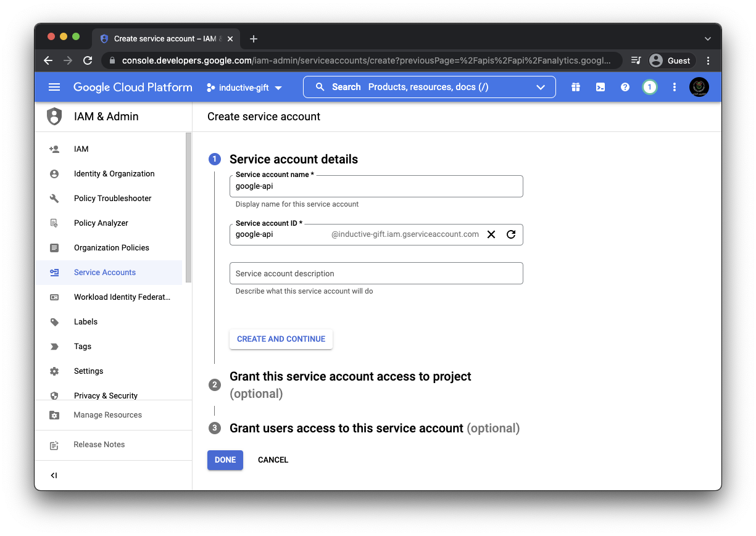This screenshot has height=536, width=756.
Task: Click the IAM & Admin shield icon
Action: coord(54,117)
